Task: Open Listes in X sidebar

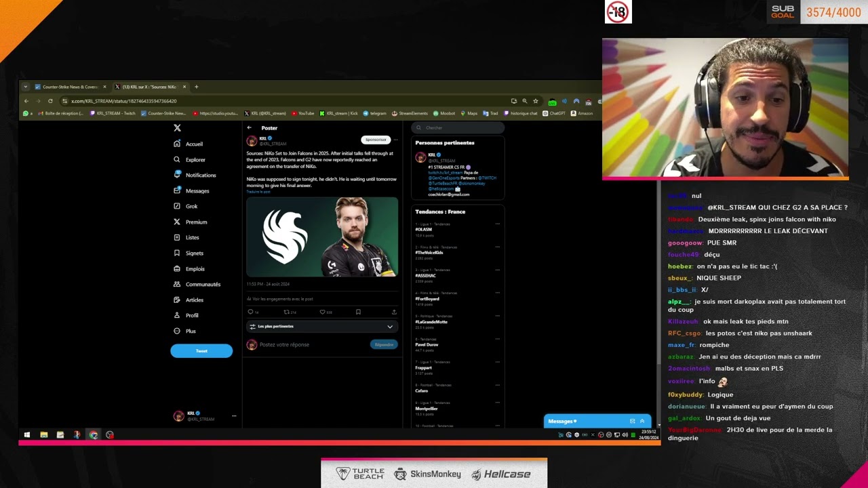Action: [x=186, y=237]
